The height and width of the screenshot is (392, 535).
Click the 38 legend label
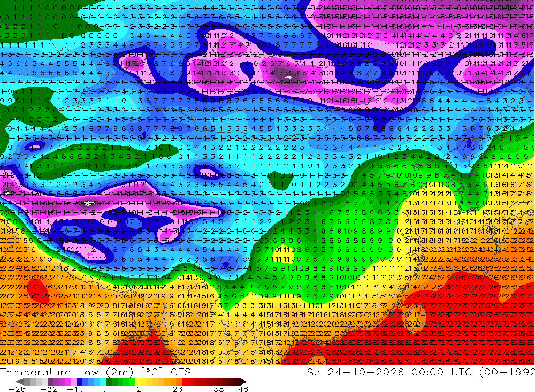tap(219, 389)
